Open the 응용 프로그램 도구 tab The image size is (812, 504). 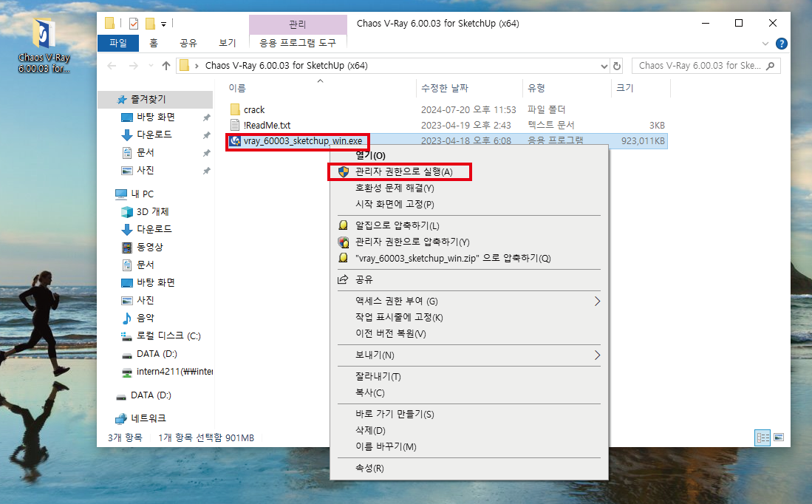pyautogui.click(x=298, y=43)
